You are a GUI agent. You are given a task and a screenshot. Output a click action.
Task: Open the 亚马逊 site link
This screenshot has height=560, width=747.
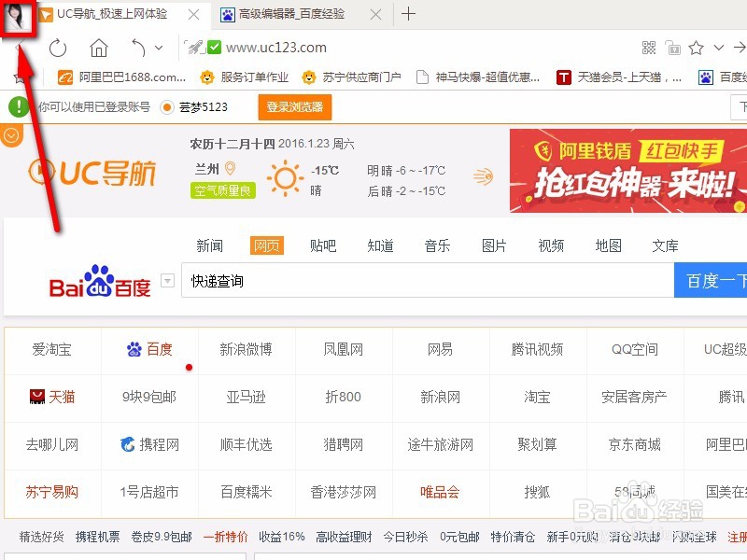coord(246,397)
